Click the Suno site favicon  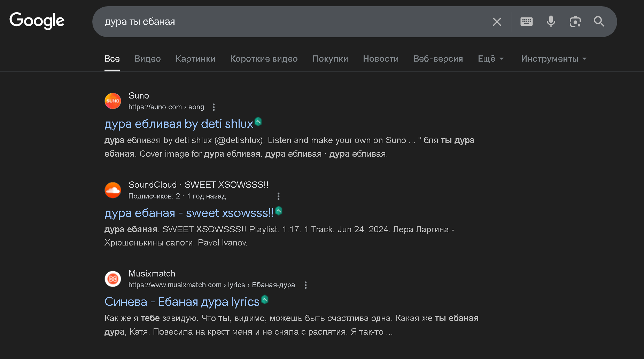point(113,101)
